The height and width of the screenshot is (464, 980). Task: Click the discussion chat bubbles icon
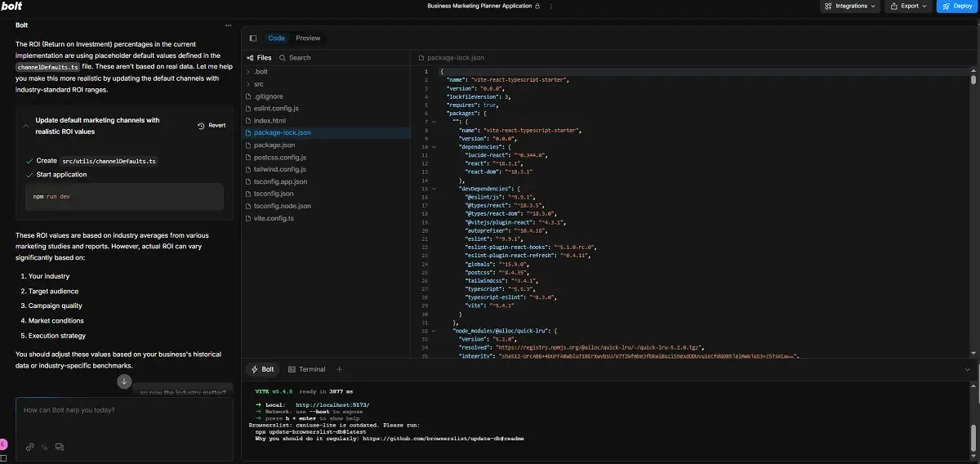click(60, 447)
